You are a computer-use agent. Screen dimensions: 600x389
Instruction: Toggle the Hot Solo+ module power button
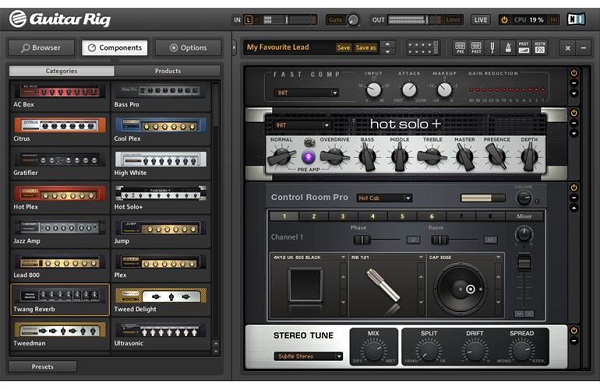point(574,113)
